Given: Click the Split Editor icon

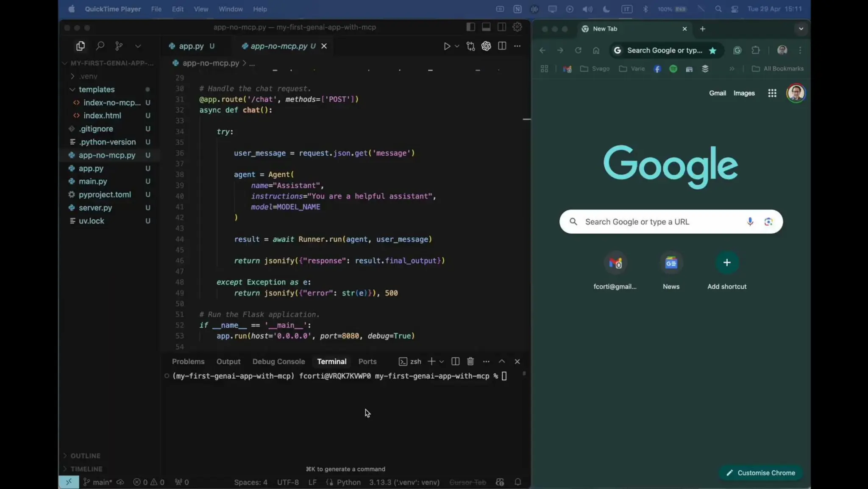Looking at the screenshot, I should 502,46.
